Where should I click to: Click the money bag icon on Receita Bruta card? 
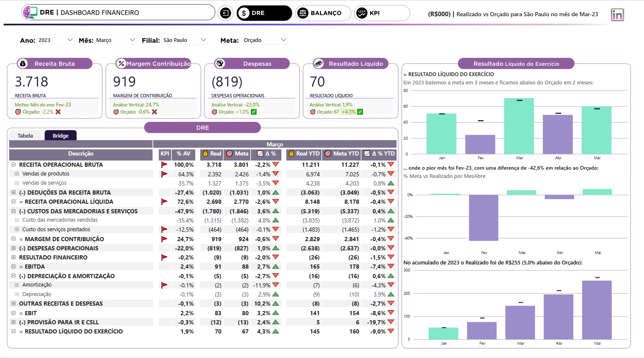[x=23, y=64]
